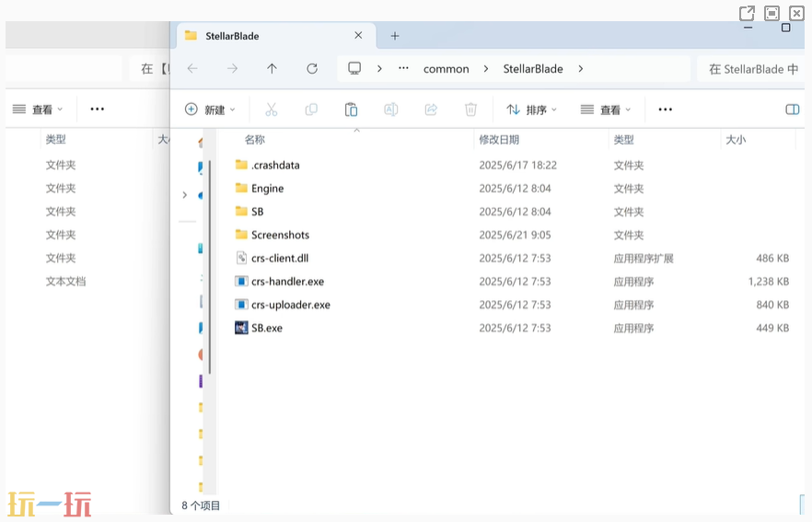Open more options menu in StellarBlade toolbar
812x522 pixels.
(666, 110)
